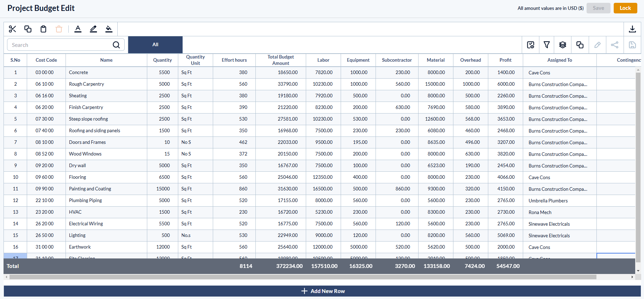Click the search magnifier icon

116,45
